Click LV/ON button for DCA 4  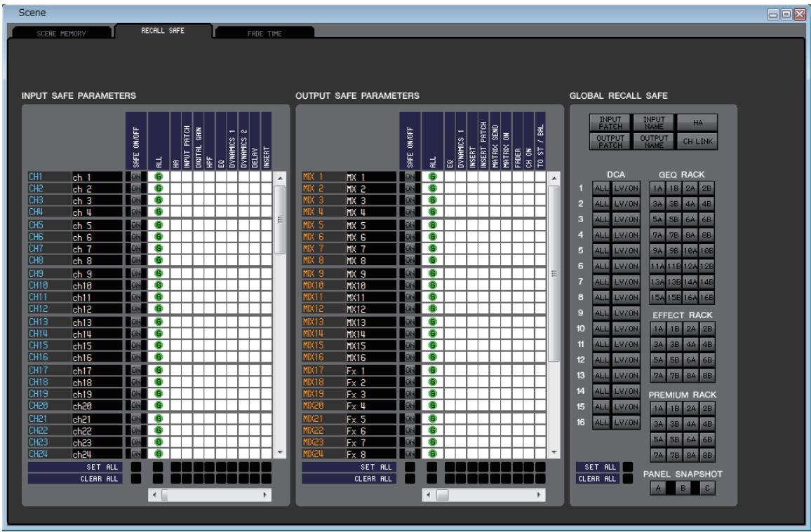pos(626,235)
